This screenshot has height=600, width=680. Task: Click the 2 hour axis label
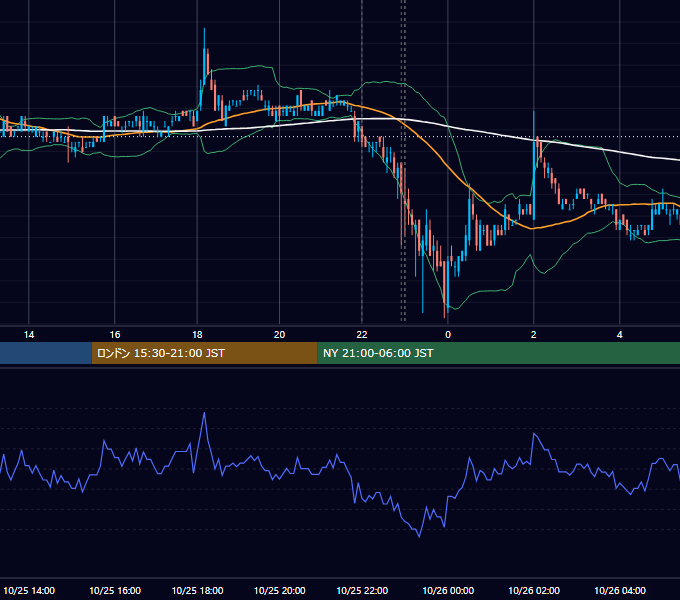tap(533, 335)
